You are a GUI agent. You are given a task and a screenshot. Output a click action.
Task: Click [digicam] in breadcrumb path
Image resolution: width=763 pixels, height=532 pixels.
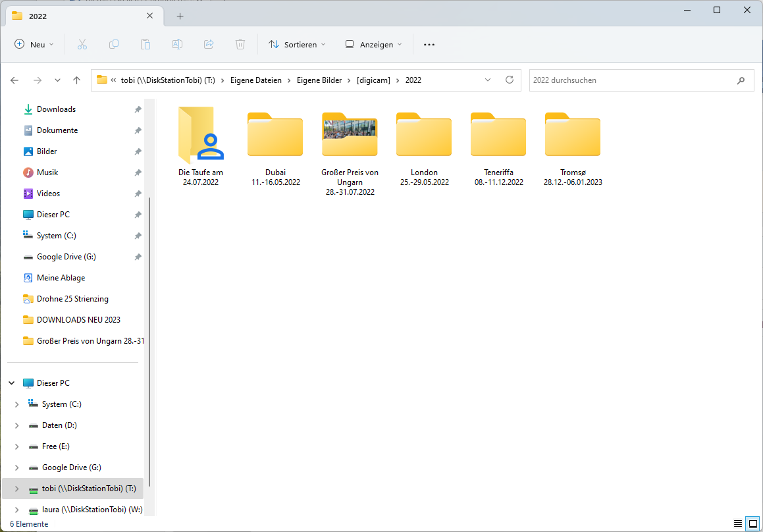373,80
